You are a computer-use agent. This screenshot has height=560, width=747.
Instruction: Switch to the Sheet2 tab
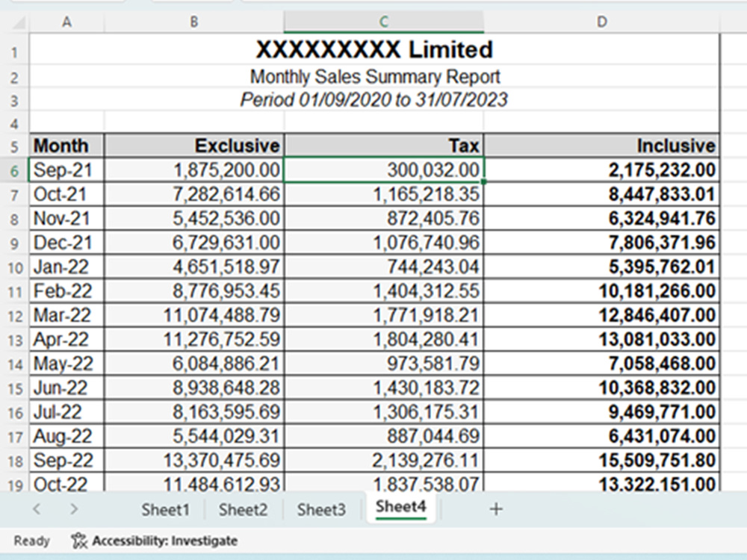[243, 509]
